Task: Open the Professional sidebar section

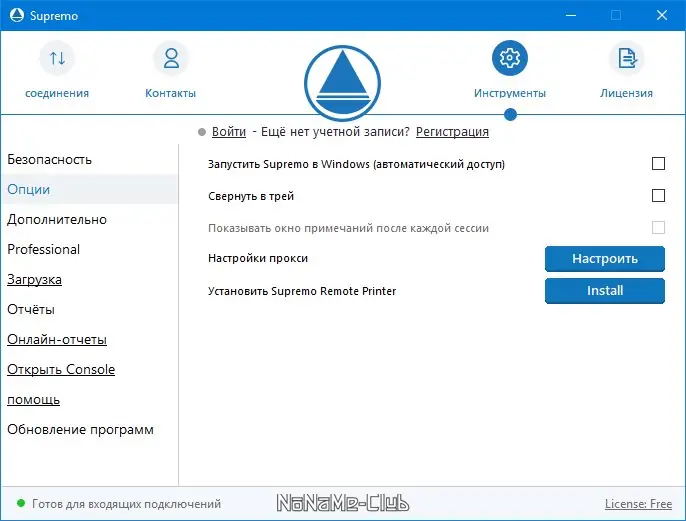Action: pos(43,249)
